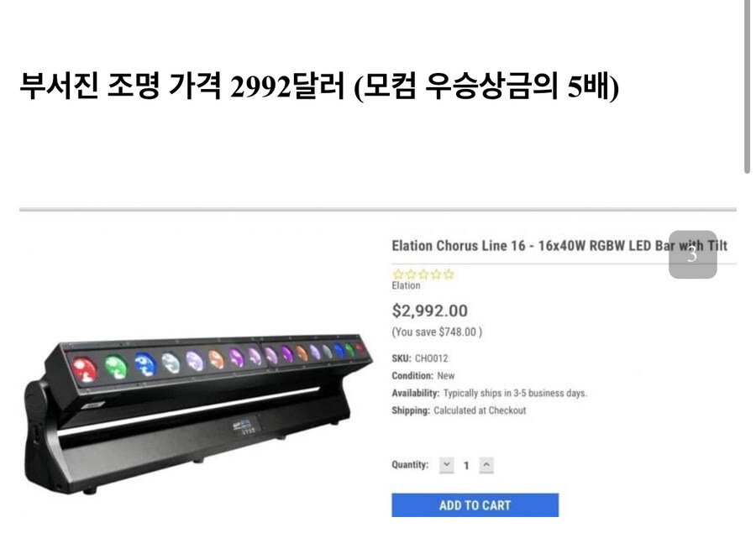Click the third rating star
756x559 pixels.
tap(423, 274)
